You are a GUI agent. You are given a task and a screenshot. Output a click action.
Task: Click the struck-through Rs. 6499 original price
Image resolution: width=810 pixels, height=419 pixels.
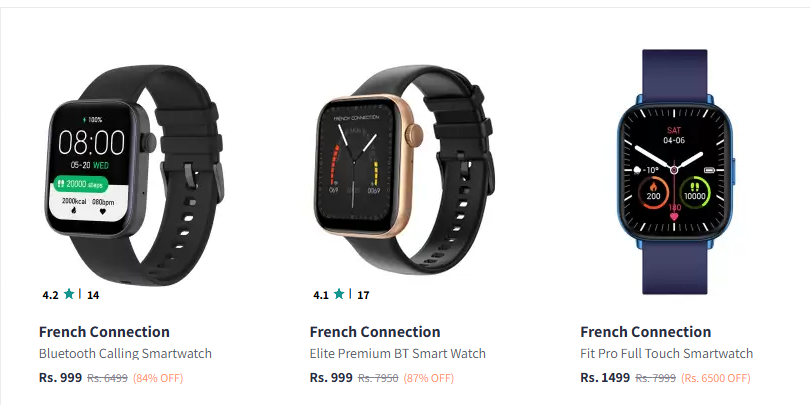(x=107, y=378)
